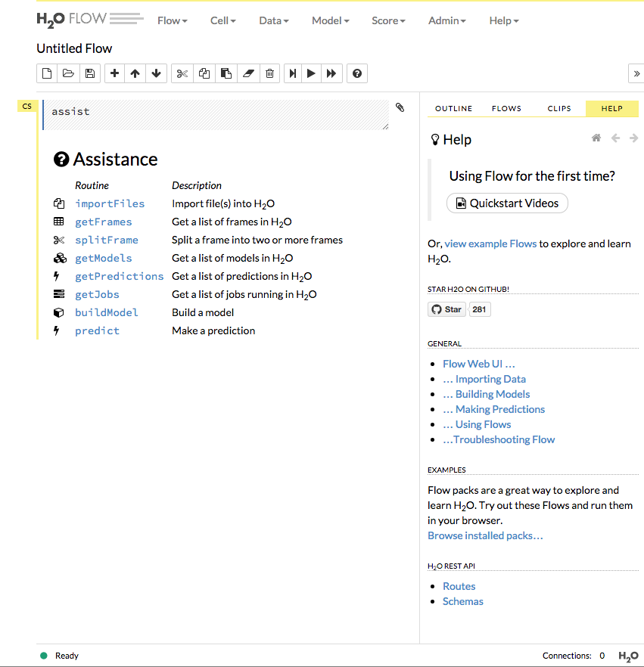The height and width of the screenshot is (667, 644).
Task: Delete the cell with the trash icon
Action: pyautogui.click(x=269, y=73)
